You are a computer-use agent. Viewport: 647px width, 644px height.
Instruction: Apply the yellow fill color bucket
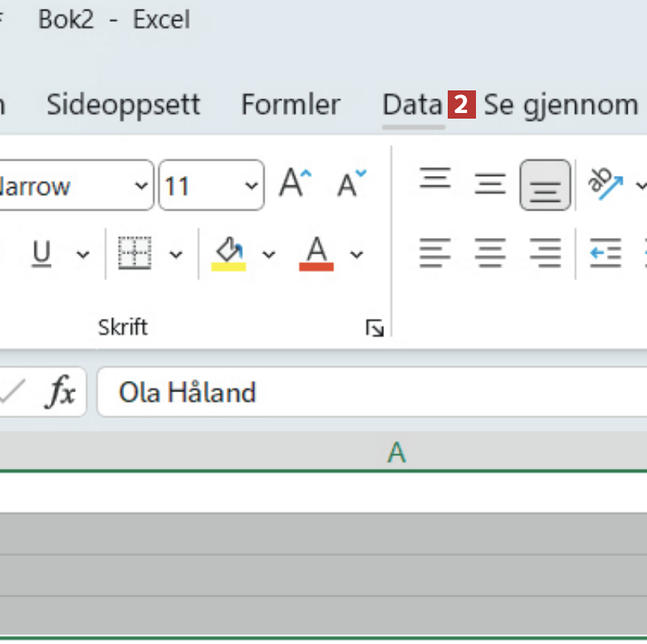tap(229, 253)
